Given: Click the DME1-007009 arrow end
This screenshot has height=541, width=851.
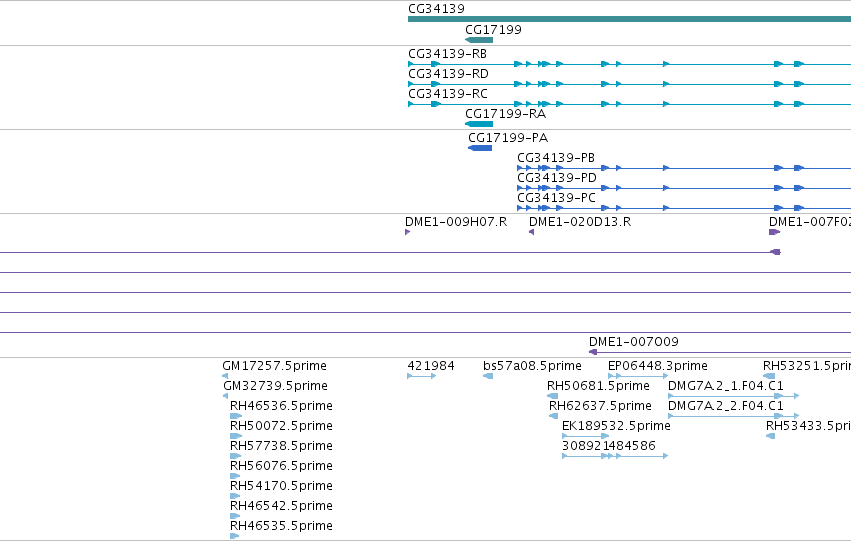Looking at the screenshot, I should tap(593, 352).
